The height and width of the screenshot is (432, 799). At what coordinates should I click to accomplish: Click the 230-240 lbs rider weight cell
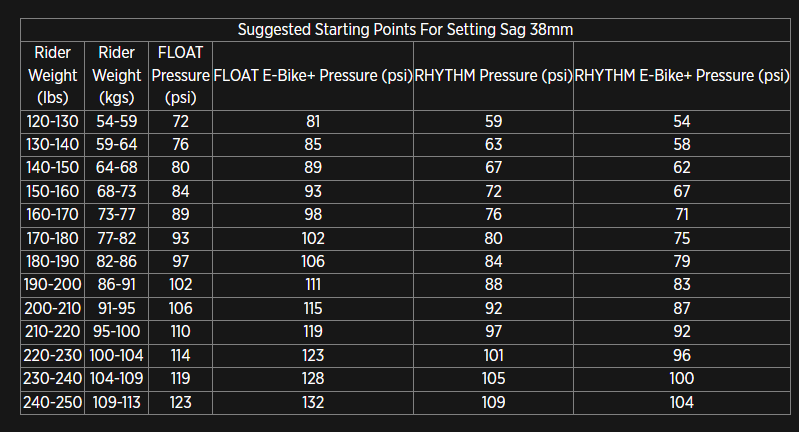[x=52, y=379]
